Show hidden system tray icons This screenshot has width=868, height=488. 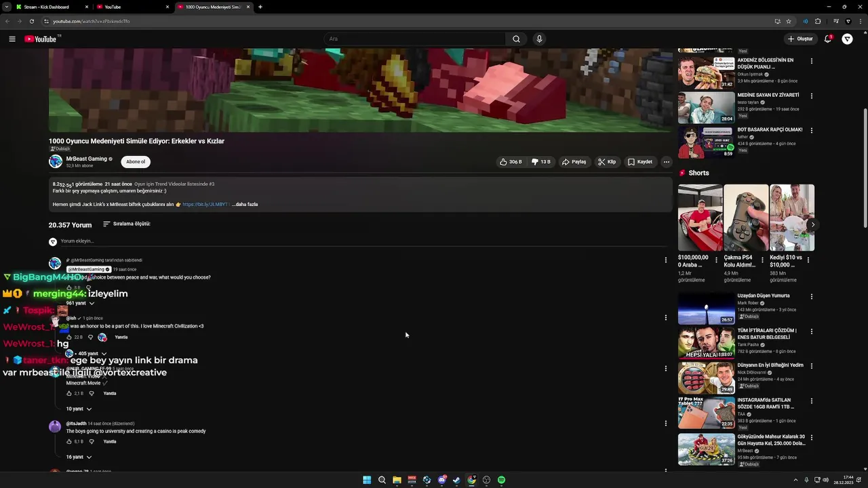coord(795,480)
